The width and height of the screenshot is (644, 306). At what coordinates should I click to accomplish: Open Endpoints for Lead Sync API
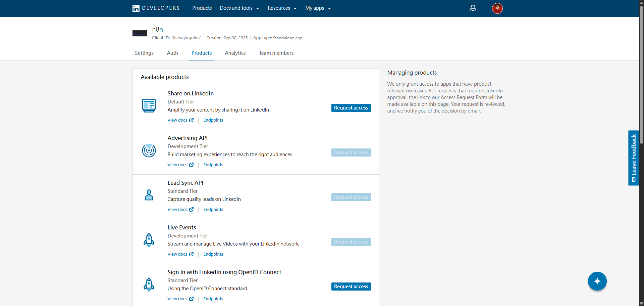(213, 209)
